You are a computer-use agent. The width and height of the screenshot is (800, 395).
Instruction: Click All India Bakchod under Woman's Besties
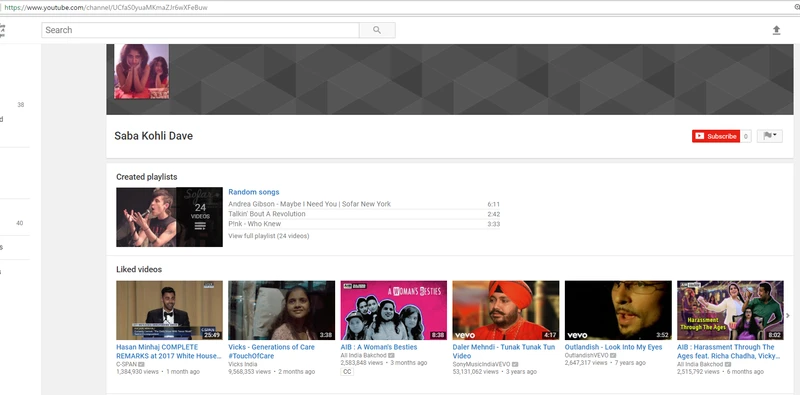click(363, 355)
